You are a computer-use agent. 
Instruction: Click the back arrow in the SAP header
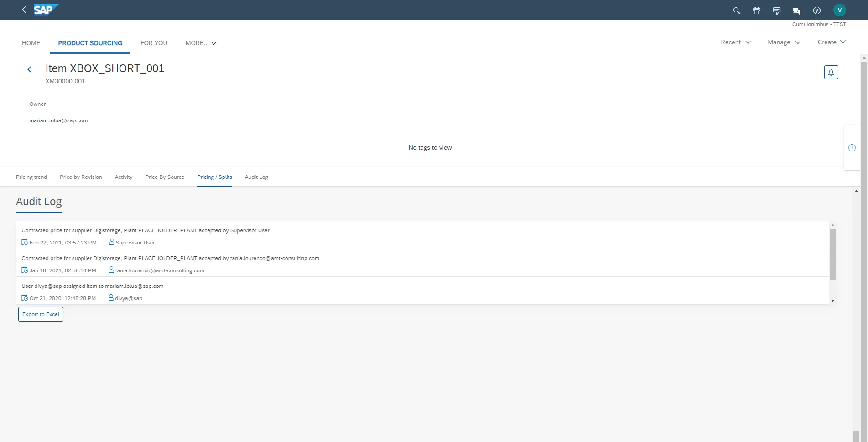(24, 10)
